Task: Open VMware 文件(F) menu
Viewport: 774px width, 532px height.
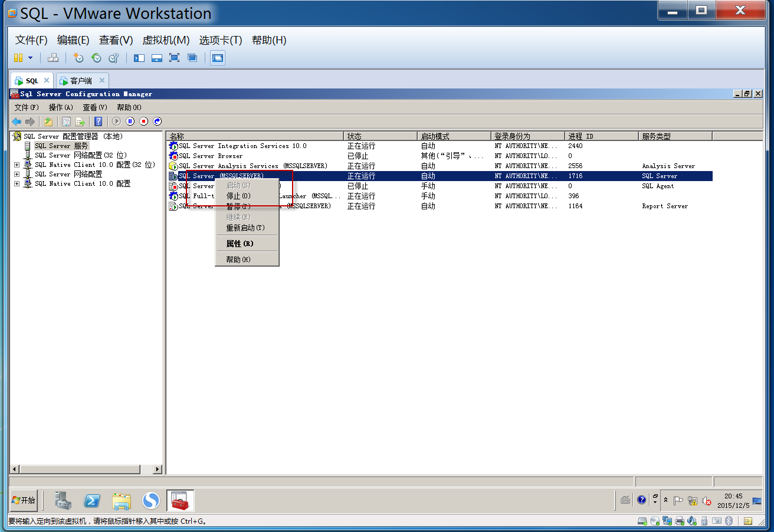Action: click(31, 40)
